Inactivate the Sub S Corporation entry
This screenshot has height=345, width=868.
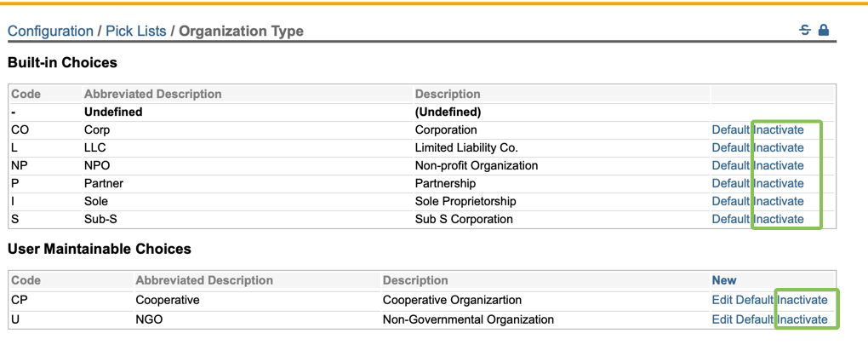tap(779, 220)
